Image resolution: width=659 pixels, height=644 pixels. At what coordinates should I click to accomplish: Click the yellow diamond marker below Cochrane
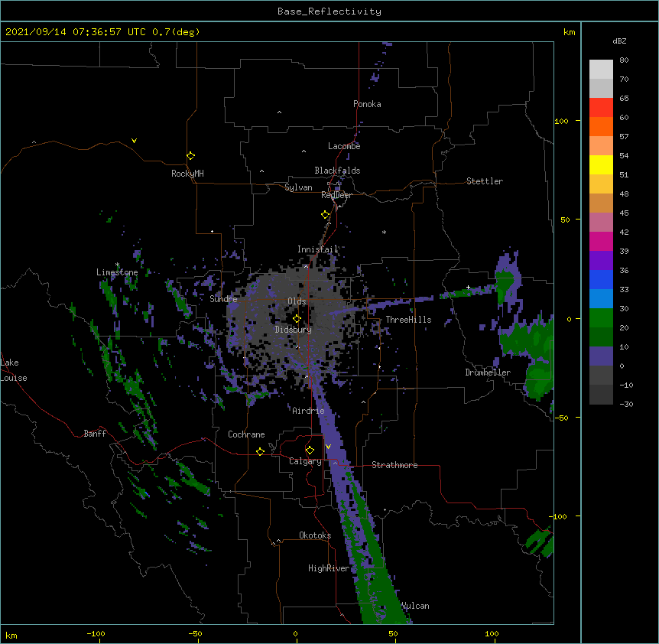point(260,451)
